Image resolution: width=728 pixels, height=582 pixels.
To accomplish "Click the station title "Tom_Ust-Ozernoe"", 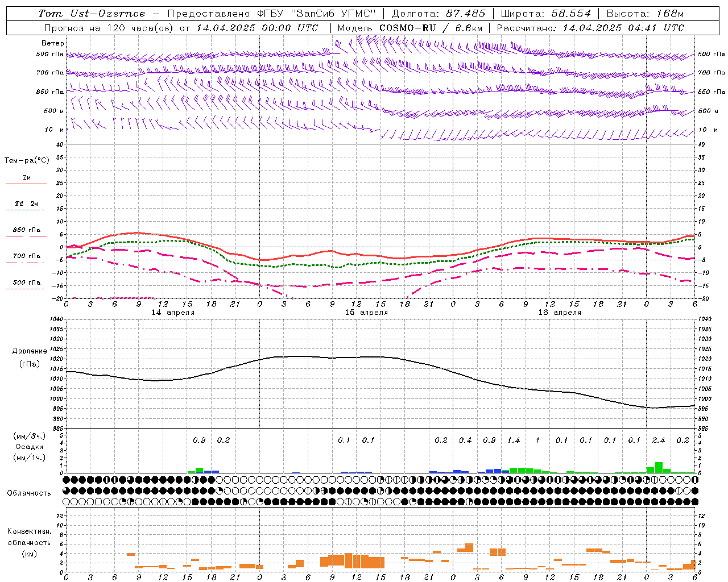I will (x=92, y=14).
